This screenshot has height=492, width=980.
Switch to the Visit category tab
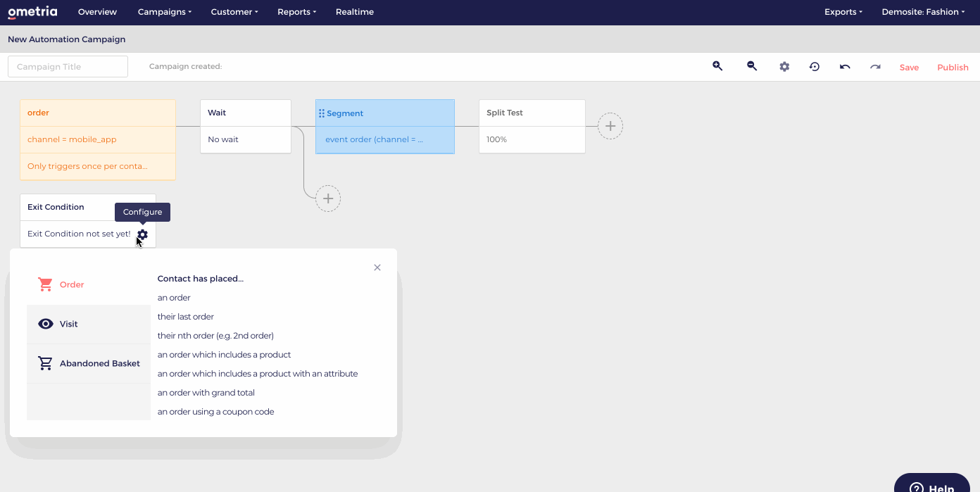point(89,324)
